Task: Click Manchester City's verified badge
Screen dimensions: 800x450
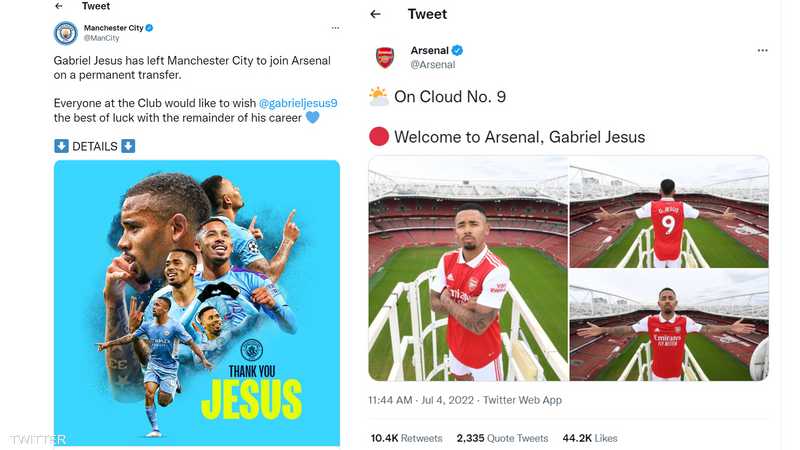Action: tap(147, 28)
